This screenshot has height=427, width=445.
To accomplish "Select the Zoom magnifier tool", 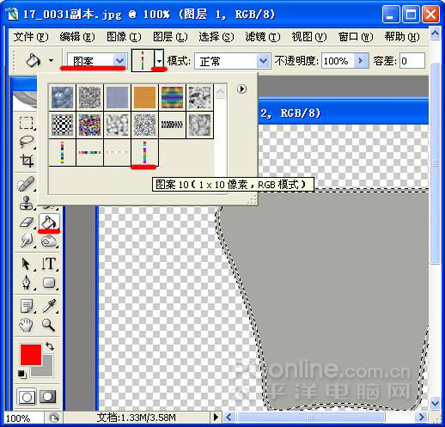I will [x=48, y=324].
